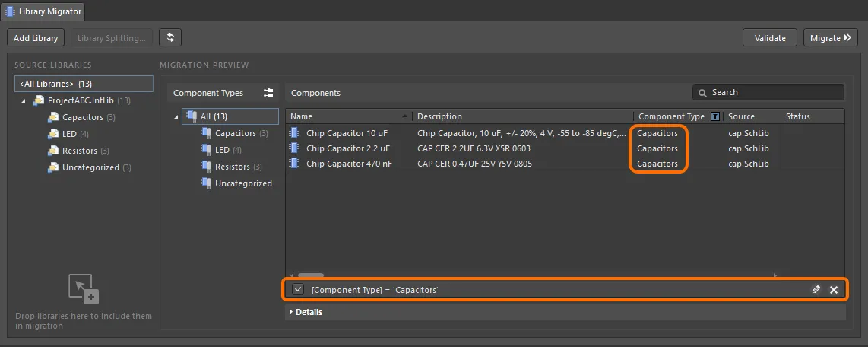Expand the Details section
868x347 pixels.
(x=291, y=312)
